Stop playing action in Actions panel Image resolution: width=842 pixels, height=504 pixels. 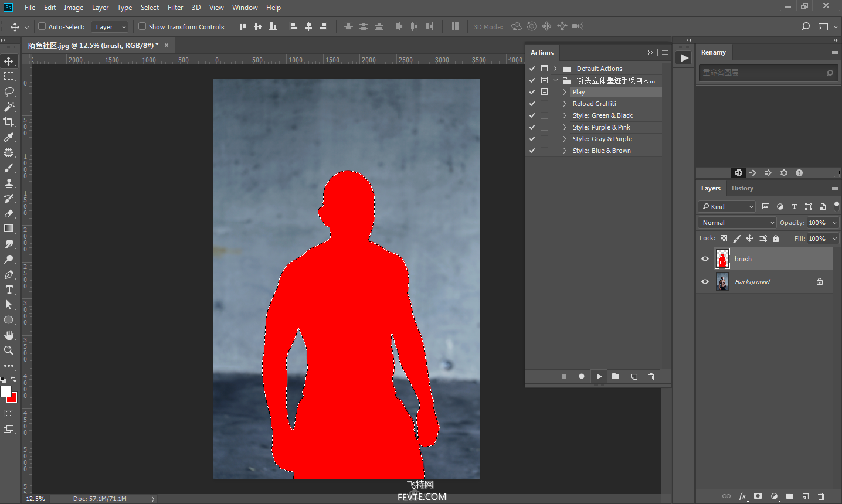point(564,377)
